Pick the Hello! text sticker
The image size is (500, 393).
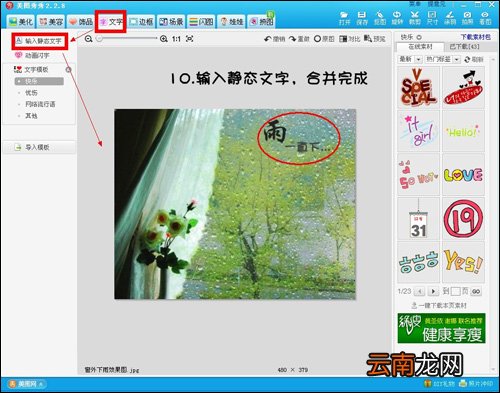pyautogui.click(x=463, y=131)
